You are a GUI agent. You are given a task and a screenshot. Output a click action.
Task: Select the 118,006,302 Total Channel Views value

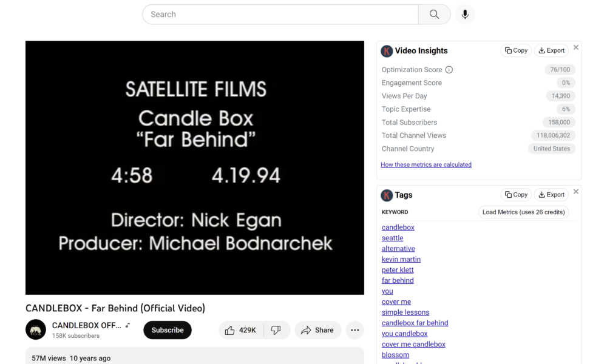pos(553,135)
